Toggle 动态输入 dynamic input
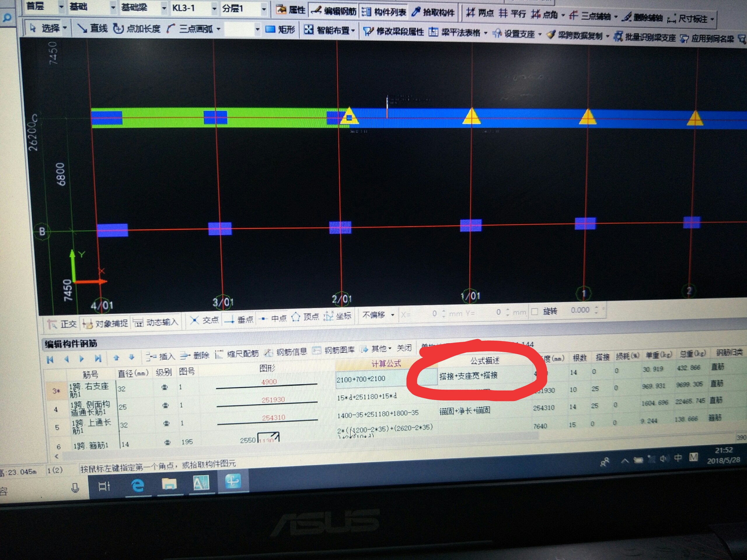This screenshot has height=560, width=747. (x=155, y=322)
